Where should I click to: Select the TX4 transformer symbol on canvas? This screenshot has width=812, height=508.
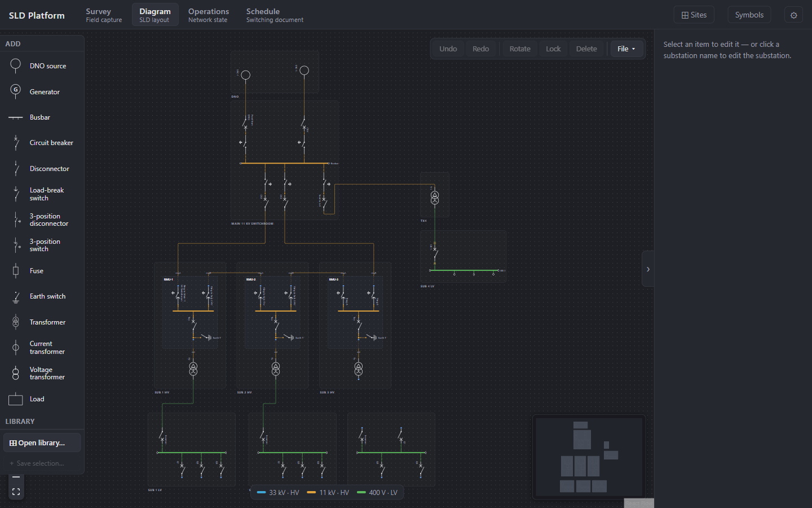point(435,198)
